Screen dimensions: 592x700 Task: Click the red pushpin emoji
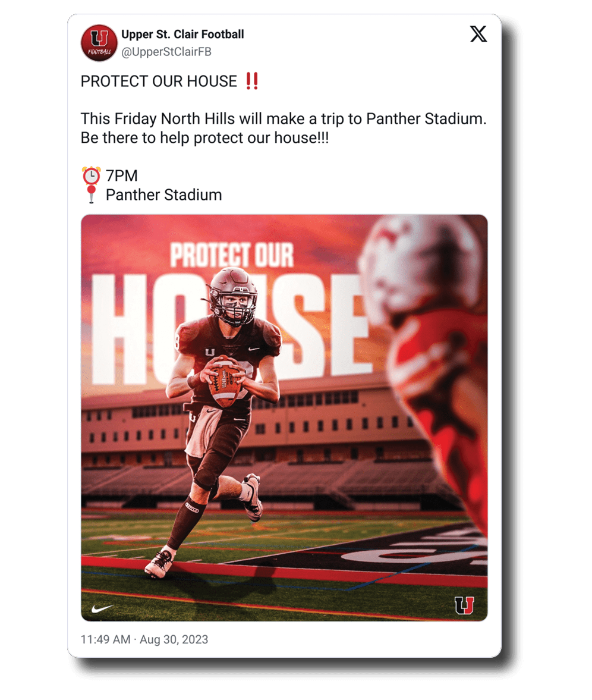pyautogui.click(x=91, y=194)
